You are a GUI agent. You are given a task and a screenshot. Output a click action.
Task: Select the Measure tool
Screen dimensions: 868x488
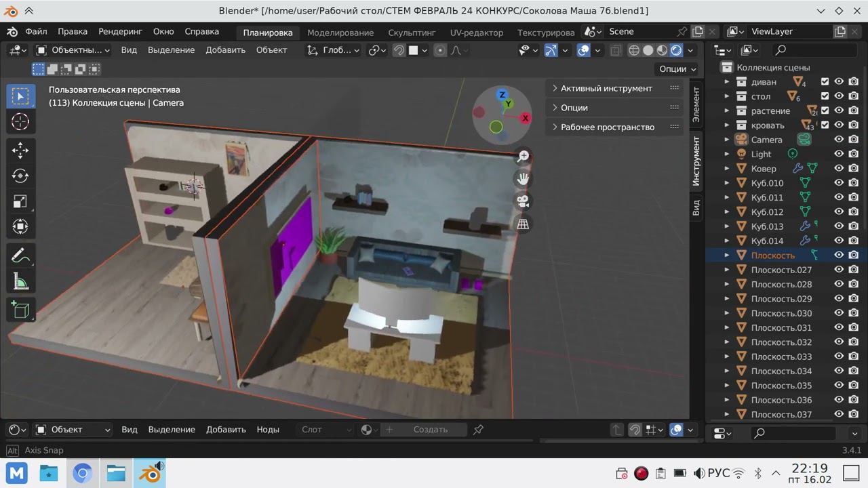(20, 281)
